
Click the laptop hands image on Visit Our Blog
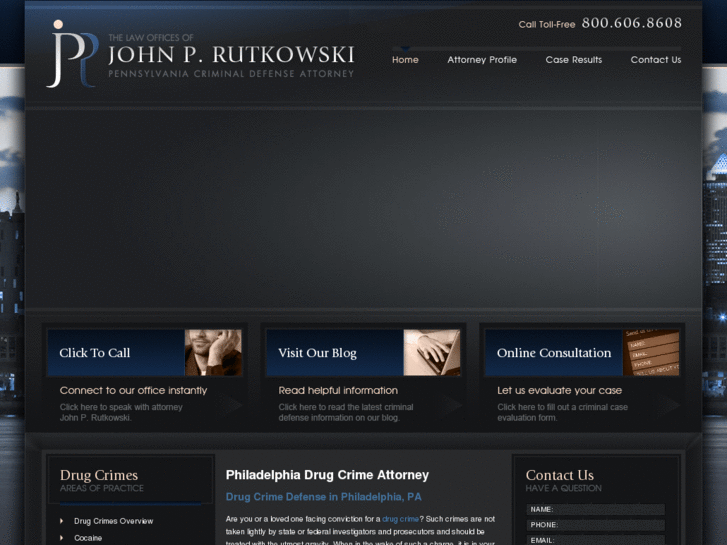click(x=432, y=353)
